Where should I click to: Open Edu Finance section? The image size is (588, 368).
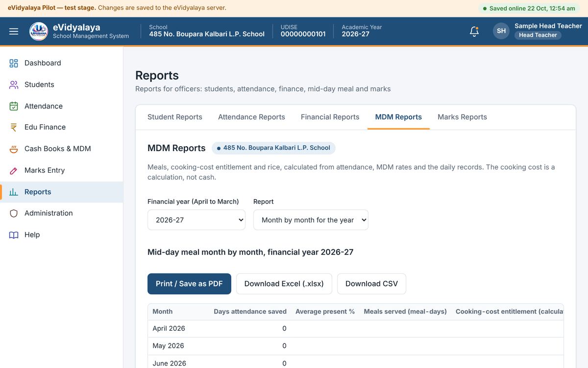61,127
